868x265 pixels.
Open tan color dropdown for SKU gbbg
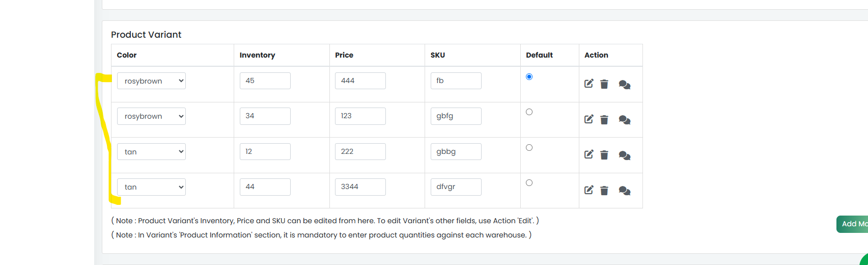[x=151, y=152]
